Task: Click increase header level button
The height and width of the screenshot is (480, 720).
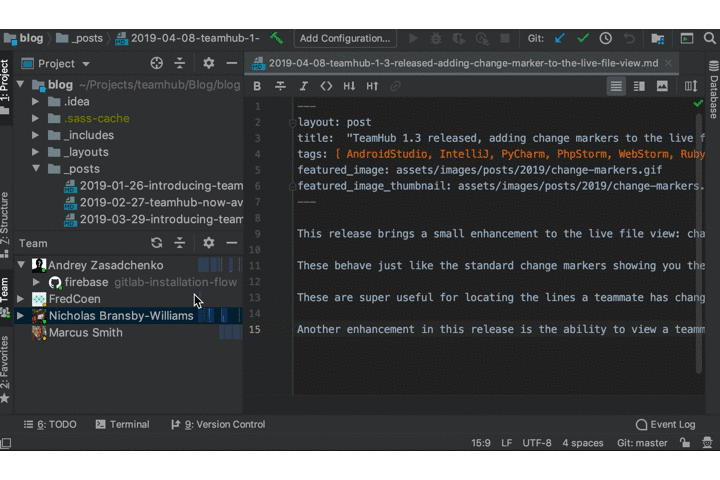Action: tap(372, 86)
